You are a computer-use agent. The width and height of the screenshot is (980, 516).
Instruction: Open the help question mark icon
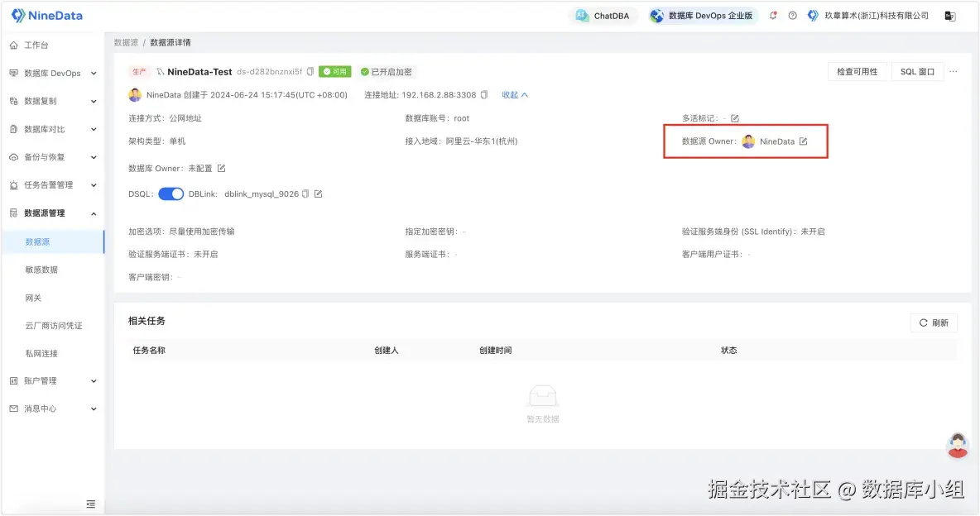point(793,15)
